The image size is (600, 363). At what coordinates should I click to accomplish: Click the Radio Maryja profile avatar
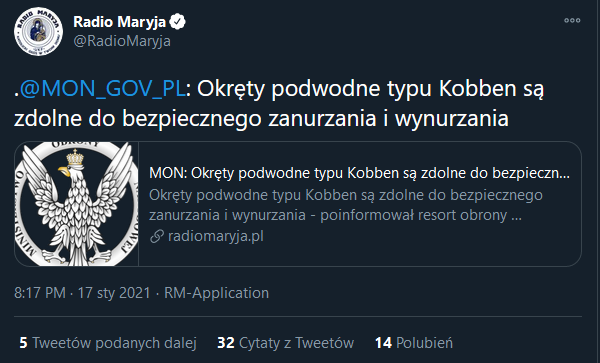tap(38, 31)
